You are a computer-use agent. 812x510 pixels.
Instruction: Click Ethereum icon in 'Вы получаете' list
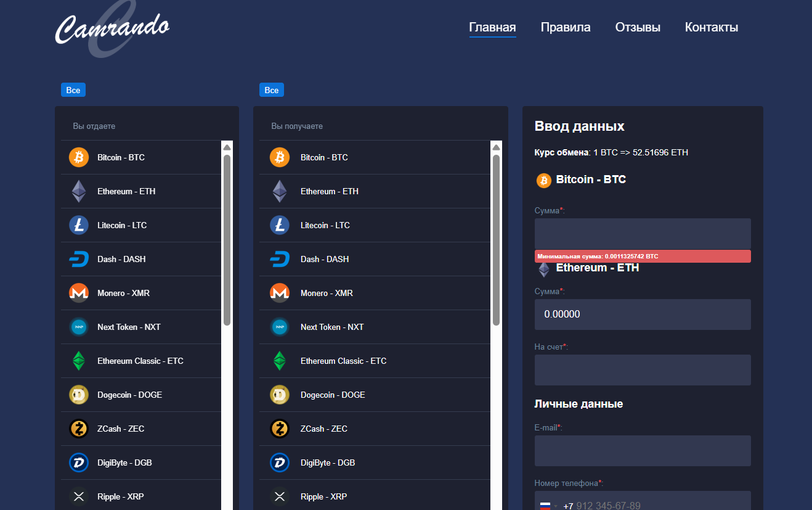click(x=280, y=191)
